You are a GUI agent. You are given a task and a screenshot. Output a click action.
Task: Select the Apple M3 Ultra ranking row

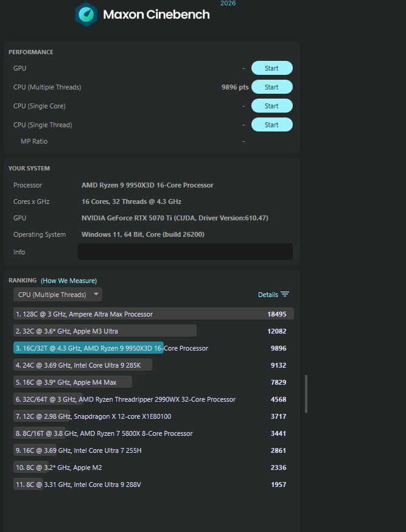tap(153, 331)
